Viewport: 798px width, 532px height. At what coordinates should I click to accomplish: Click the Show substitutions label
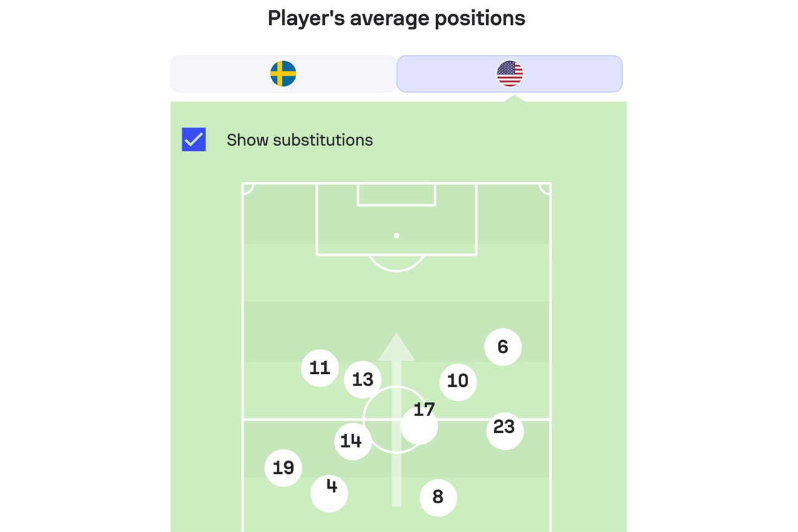pos(300,140)
